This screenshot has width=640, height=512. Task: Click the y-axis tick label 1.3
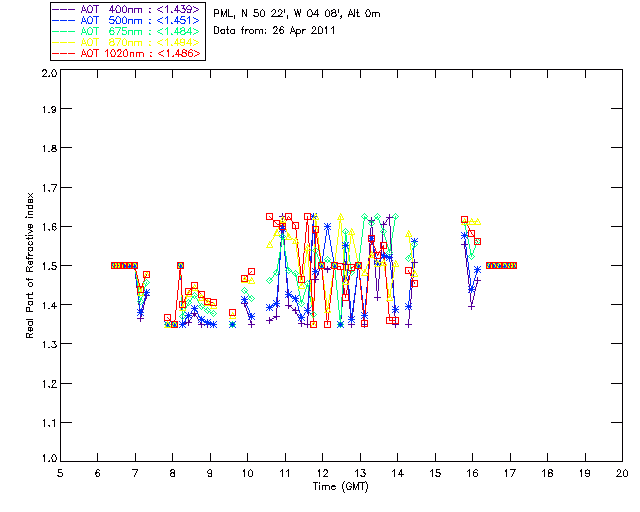tap(49, 344)
